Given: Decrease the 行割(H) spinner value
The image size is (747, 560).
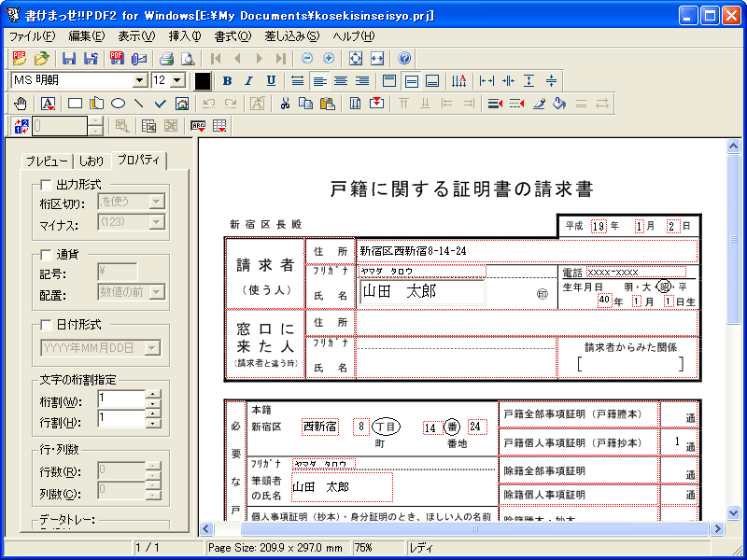Looking at the screenshot, I should pos(153,424).
